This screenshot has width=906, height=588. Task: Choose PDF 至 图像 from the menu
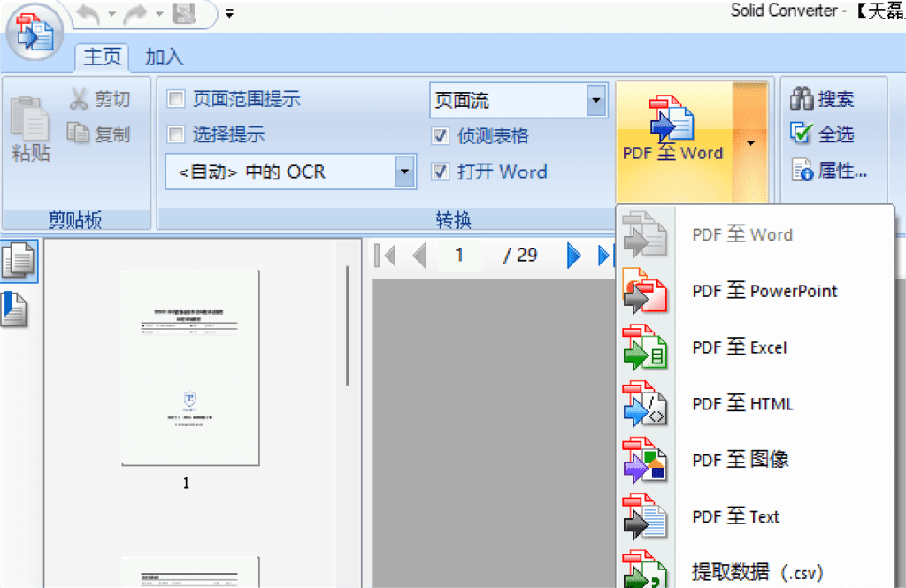[x=756, y=461]
